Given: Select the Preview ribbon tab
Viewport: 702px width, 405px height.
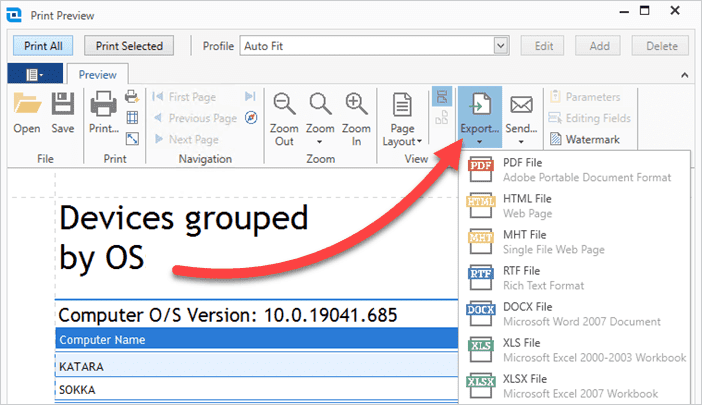Looking at the screenshot, I should point(97,74).
